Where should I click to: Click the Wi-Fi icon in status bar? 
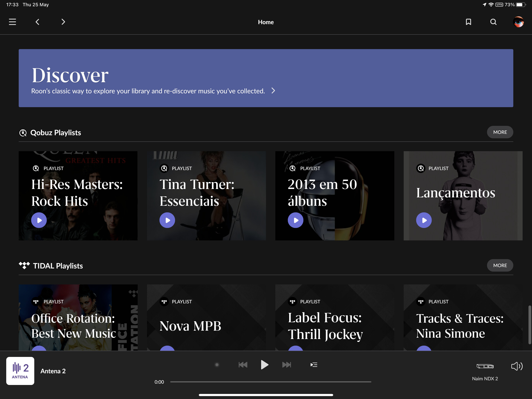(491, 4)
